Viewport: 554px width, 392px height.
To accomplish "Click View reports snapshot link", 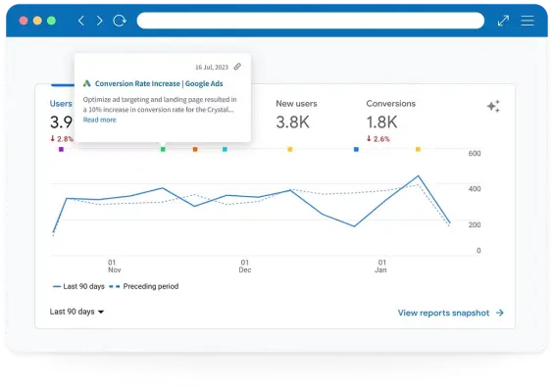I will click(x=443, y=313).
